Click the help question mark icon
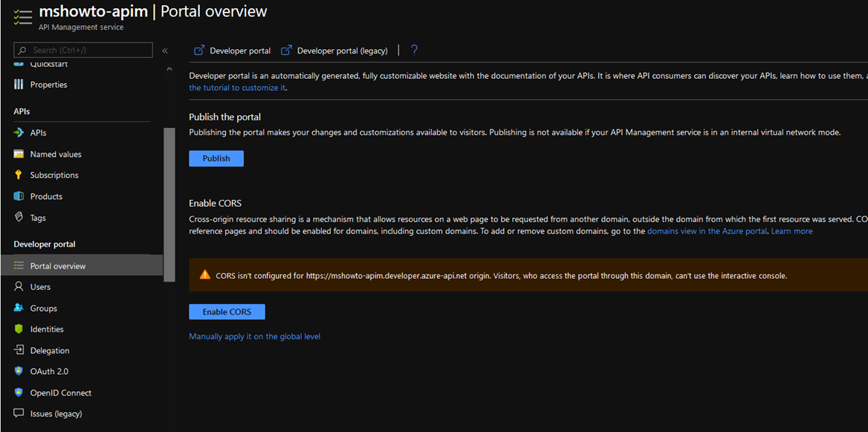The width and height of the screenshot is (868, 432). [x=414, y=51]
